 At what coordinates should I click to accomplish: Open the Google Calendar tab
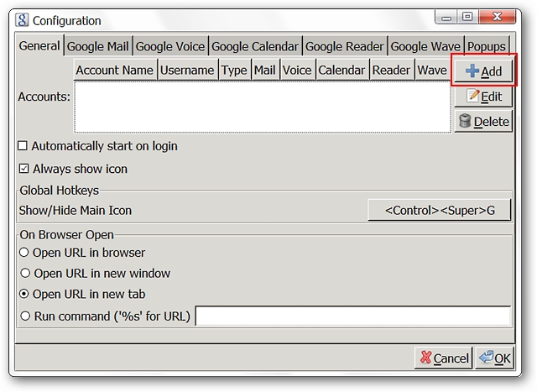pos(255,46)
